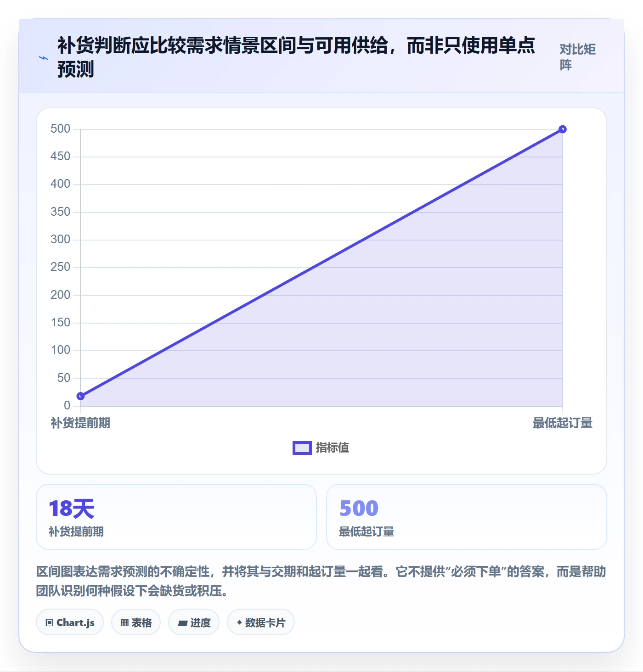Toggle the 指标值 legend swatch

[x=302, y=448]
